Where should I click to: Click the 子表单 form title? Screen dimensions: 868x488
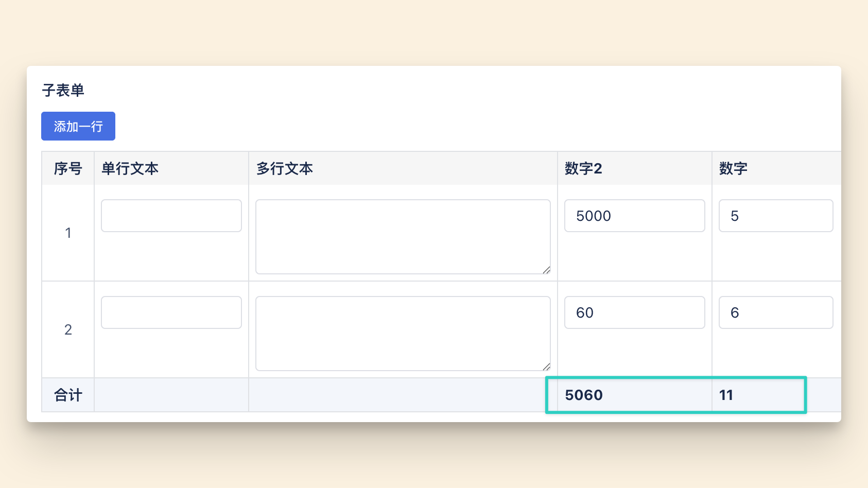tap(63, 91)
